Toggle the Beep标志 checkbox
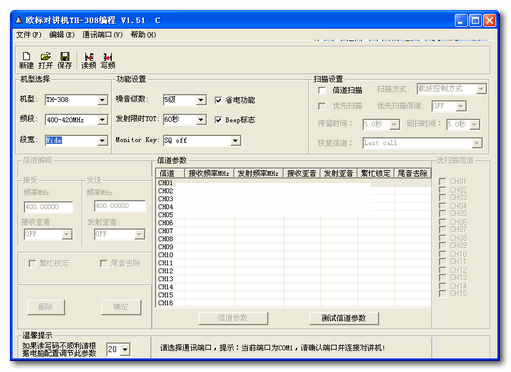Screen dimensions: 511x372 [218, 120]
